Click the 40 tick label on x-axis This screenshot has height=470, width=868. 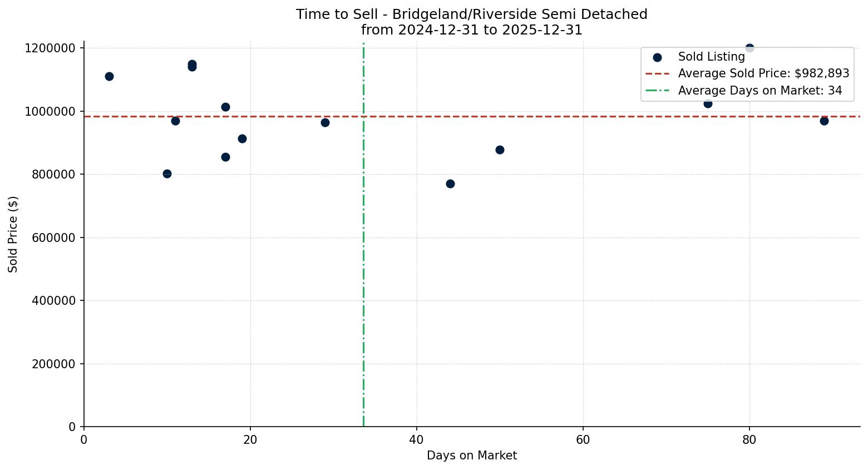click(x=417, y=440)
